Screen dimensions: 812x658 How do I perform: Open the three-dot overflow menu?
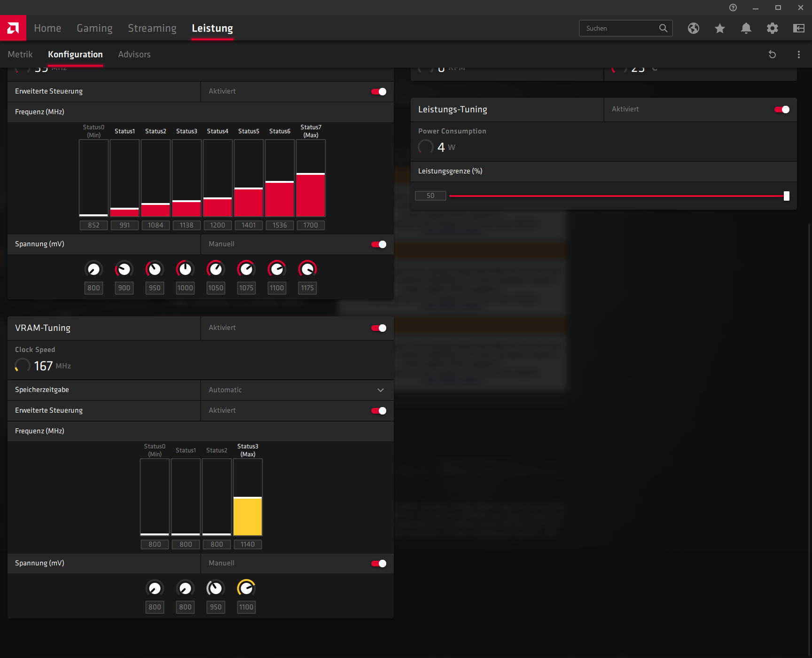point(798,54)
